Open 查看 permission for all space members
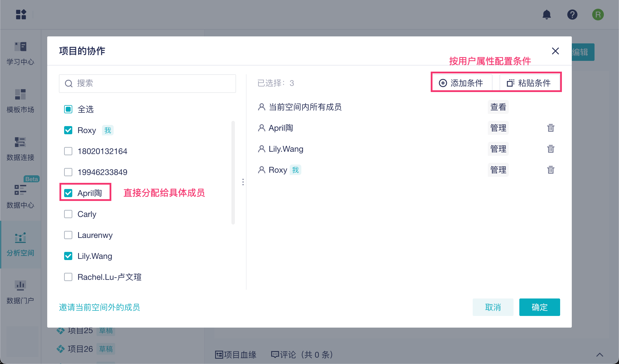Viewport: 619px width, 364px height. [x=498, y=107]
